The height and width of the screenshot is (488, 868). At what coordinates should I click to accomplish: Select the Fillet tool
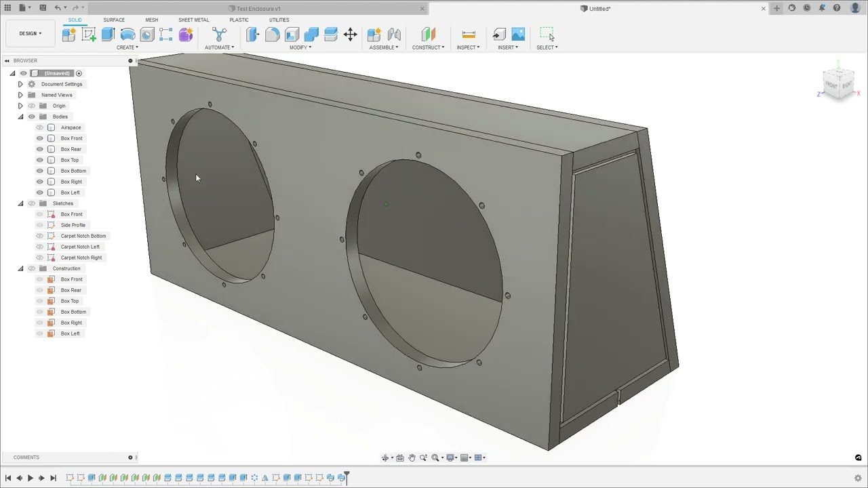pyautogui.click(x=272, y=35)
